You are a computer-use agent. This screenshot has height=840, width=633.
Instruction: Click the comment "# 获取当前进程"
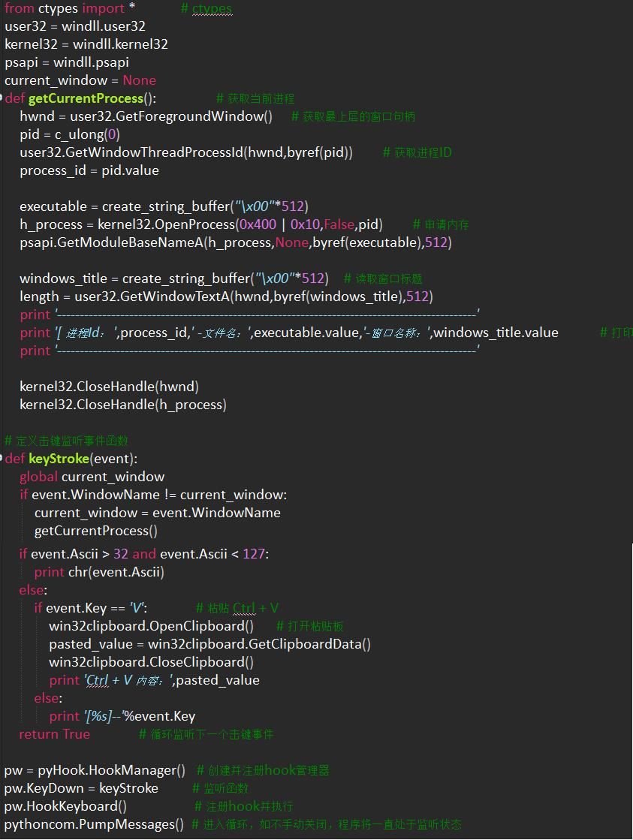255,98
